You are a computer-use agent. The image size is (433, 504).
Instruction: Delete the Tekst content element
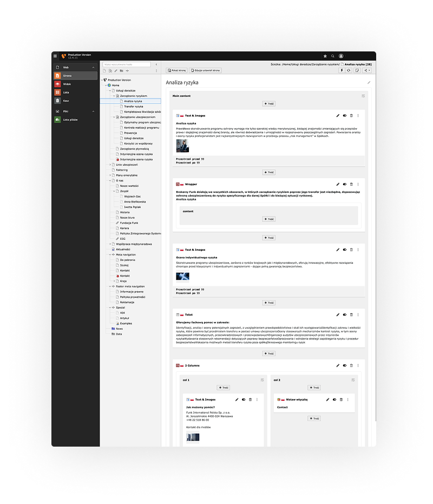point(351,315)
